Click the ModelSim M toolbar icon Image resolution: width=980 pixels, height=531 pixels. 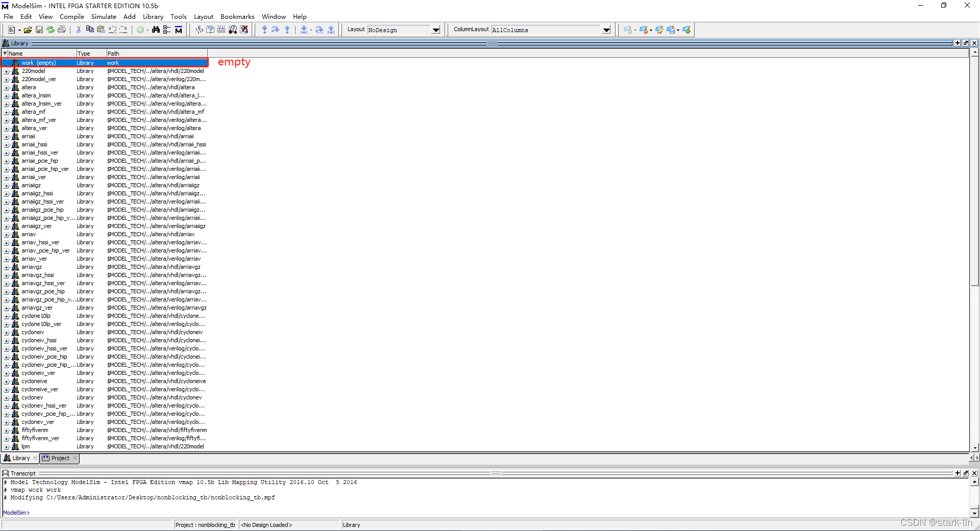(x=179, y=30)
